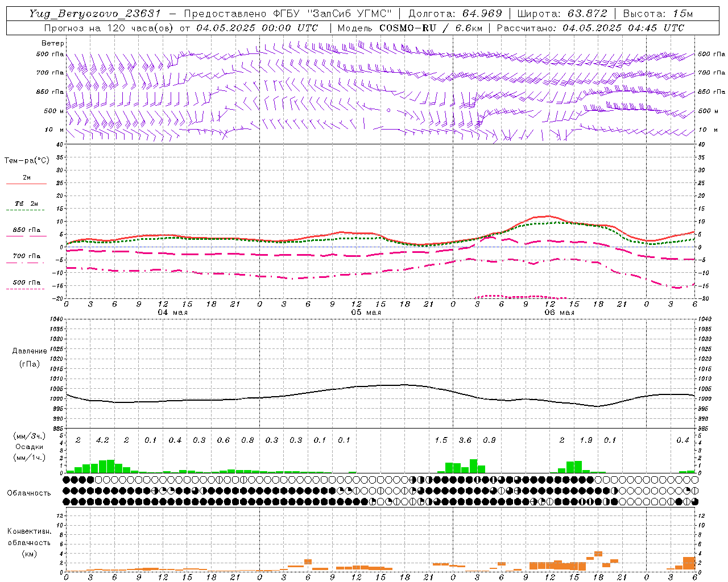Click the Облачность panel label
This screenshot has width=728, height=582.
pos(29,493)
